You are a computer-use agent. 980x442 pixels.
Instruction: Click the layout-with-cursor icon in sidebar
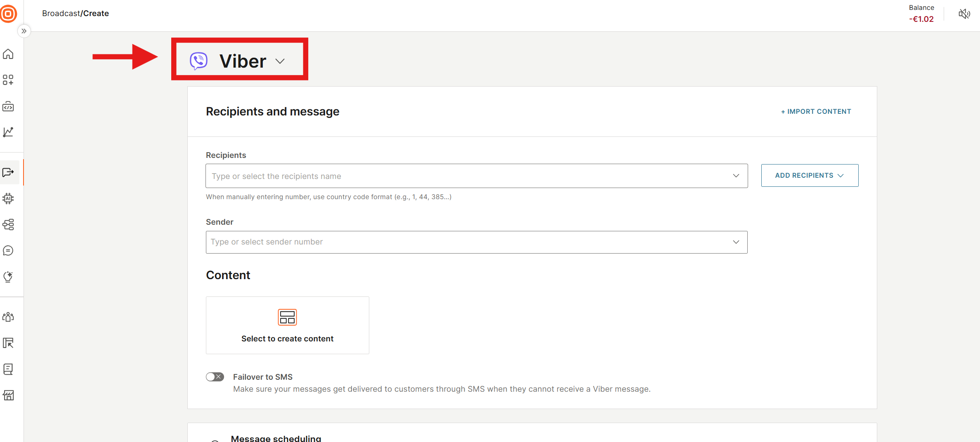[x=8, y=343]
